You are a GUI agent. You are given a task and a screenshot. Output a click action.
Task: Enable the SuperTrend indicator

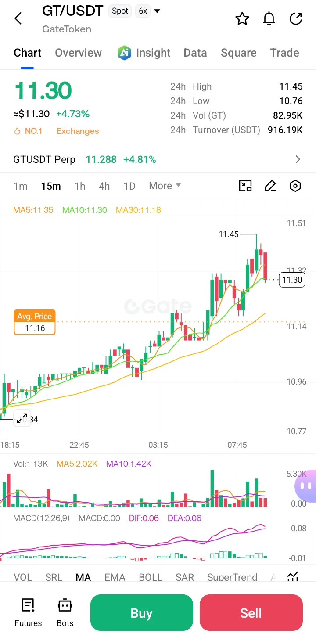pos(232,577)
